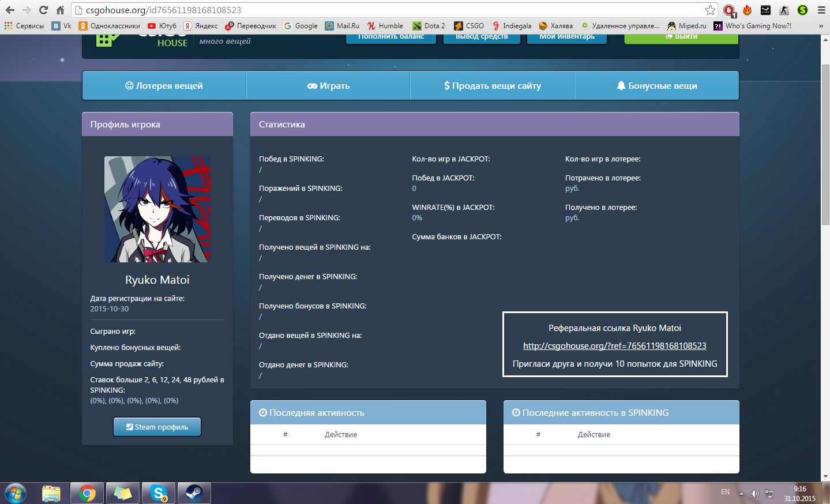Screen dimensions: 830x504
Task: Expand the bookmarks overflow chevron
Action: pyautogui.click(x=821, y=26)
